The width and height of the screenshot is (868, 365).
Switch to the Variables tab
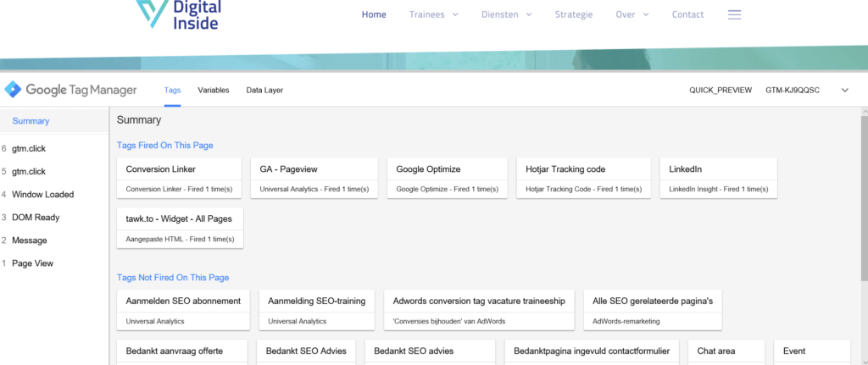click(214, 90)
